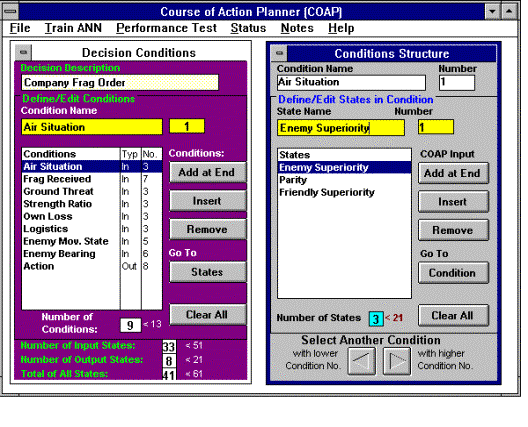
Task: Open the Conditions Structure panel control menu
Action: coord(279,53)
